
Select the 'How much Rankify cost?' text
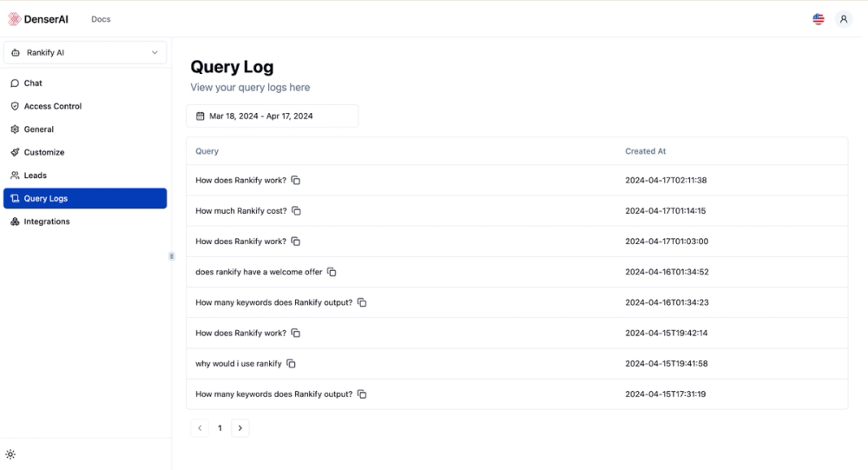click(x=241, y=210)
